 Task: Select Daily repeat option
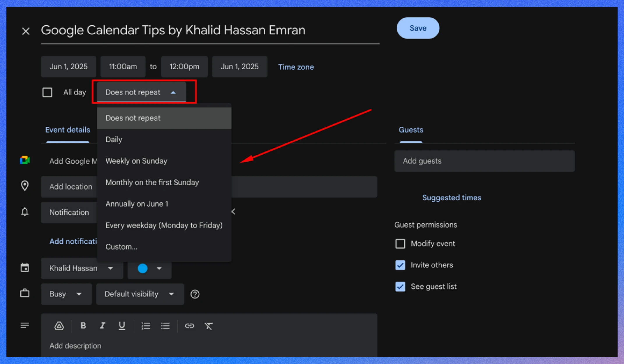click(x=164, y=139)
